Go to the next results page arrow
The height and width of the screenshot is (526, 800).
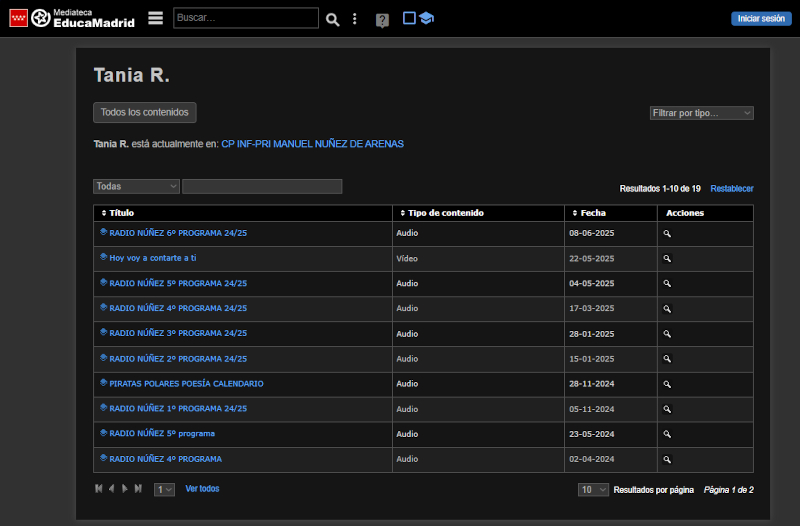click(125, 488)
